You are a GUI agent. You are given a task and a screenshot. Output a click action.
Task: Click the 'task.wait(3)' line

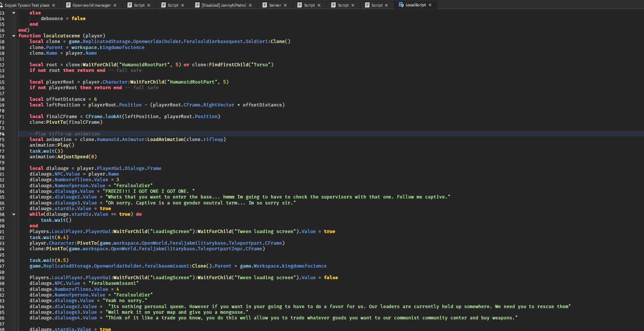point(46,151)
